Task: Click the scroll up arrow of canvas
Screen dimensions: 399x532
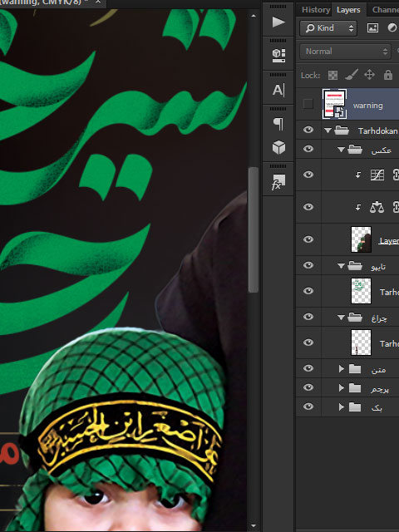Action: (x=253, y=16)
